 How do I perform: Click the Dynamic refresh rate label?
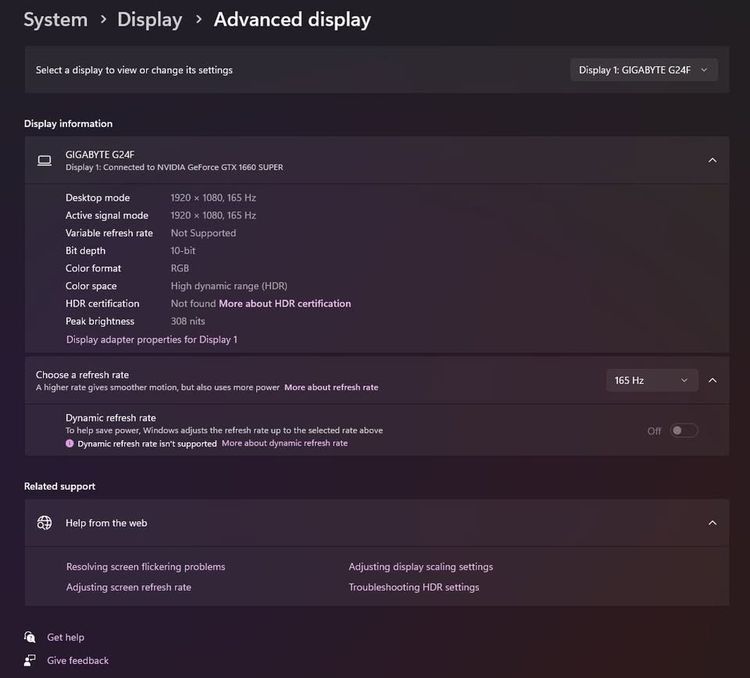tap(110, 418)
